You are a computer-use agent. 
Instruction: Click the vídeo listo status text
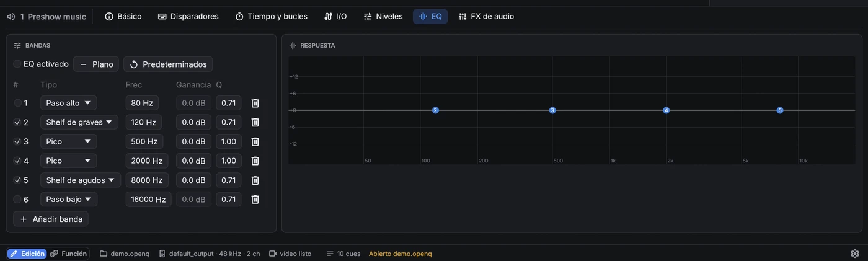pyautogui.click(x=296, y=254)
